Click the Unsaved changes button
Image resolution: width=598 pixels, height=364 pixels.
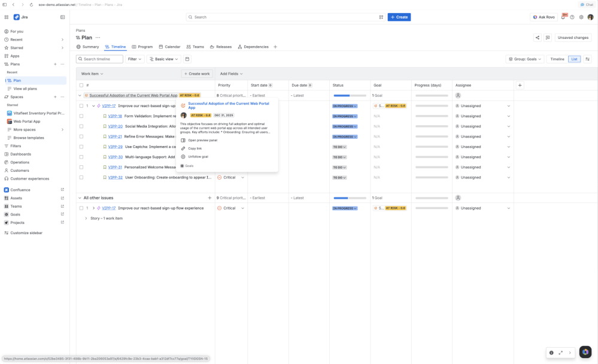573,37
